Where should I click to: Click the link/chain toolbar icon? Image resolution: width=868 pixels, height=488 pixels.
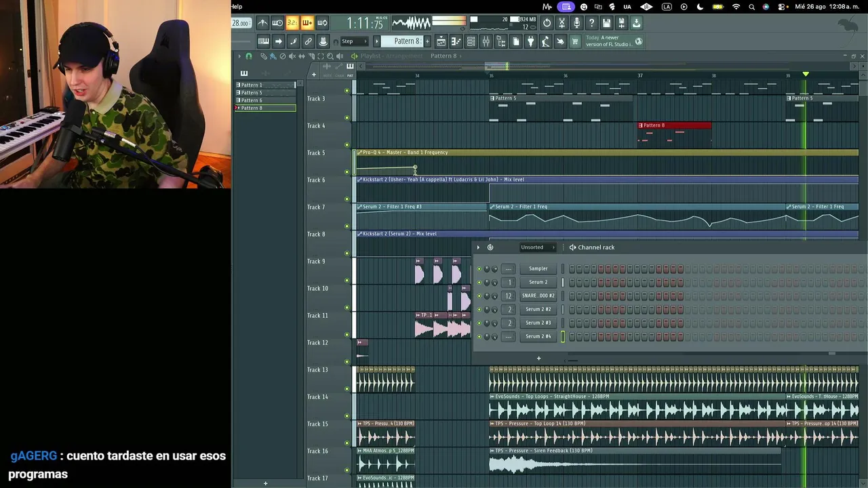click(x=308, y=41)
